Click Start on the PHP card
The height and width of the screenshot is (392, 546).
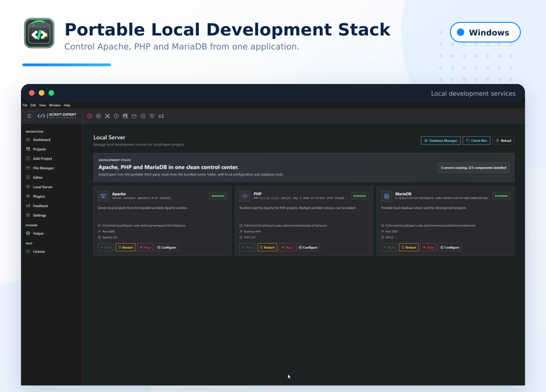pos(248,247)
